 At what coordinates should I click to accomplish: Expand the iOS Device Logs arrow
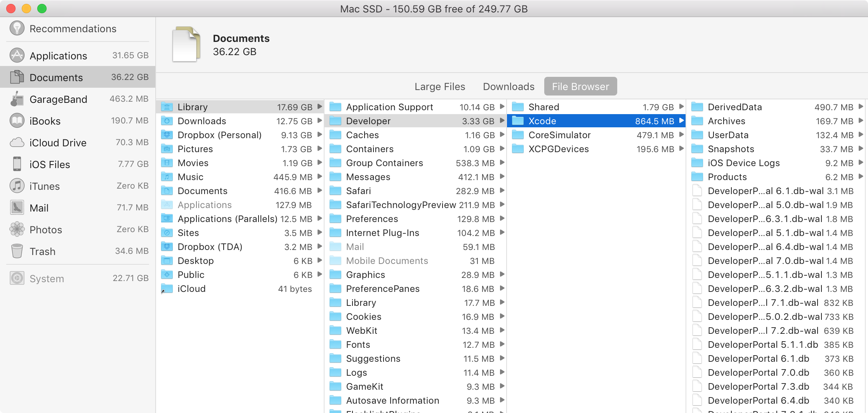(861, 163)
